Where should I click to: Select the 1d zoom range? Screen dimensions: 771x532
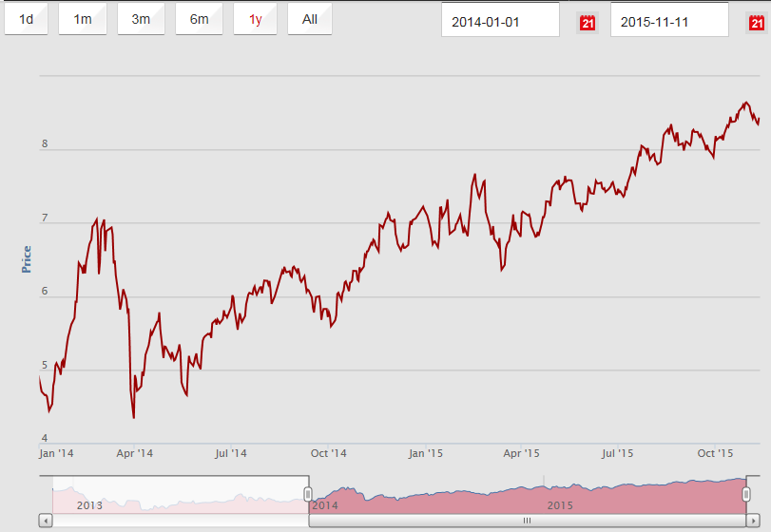[x=26, y=19]
